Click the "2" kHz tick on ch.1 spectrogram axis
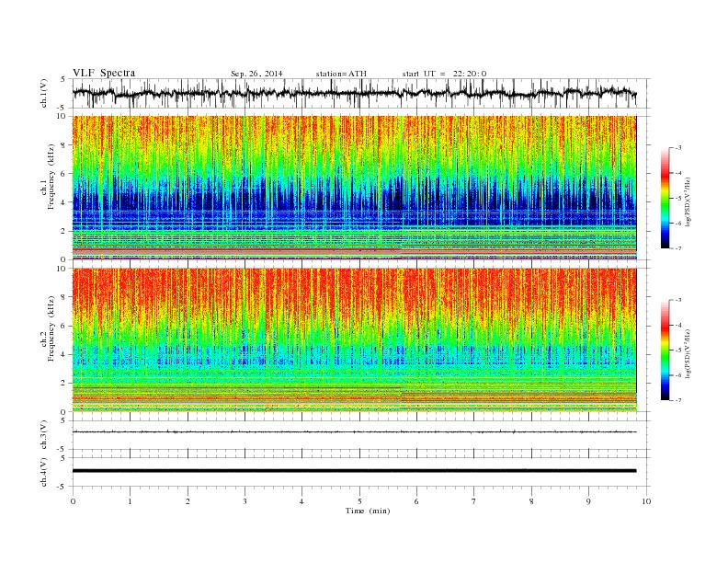Screen dimensions: 728x563 [63, 231]
